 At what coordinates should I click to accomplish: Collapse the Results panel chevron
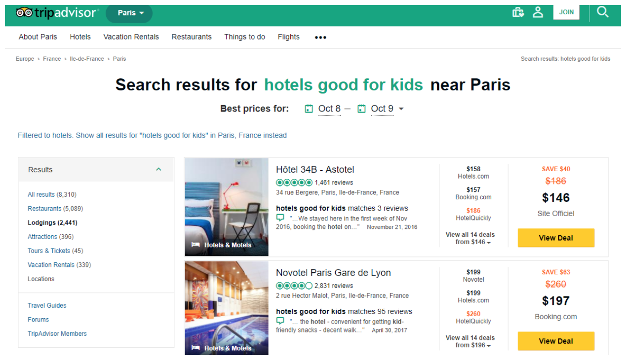point(158,169)
